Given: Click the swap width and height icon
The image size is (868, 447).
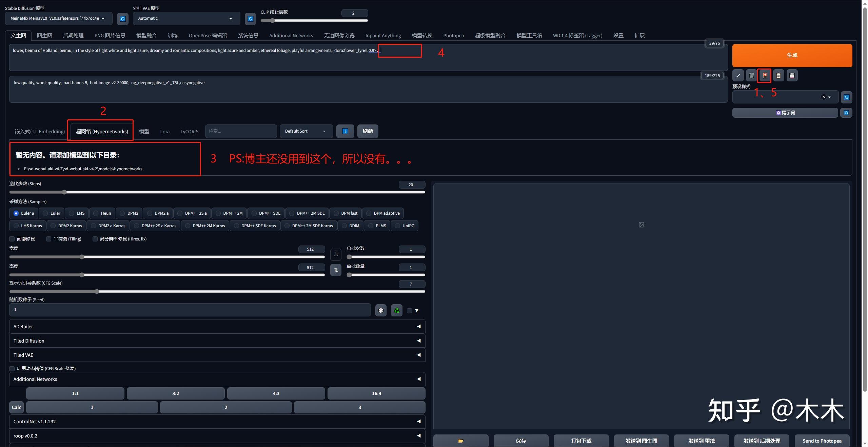Looking at the screenshot, I should pyautogui.click(x=336, y=270).
